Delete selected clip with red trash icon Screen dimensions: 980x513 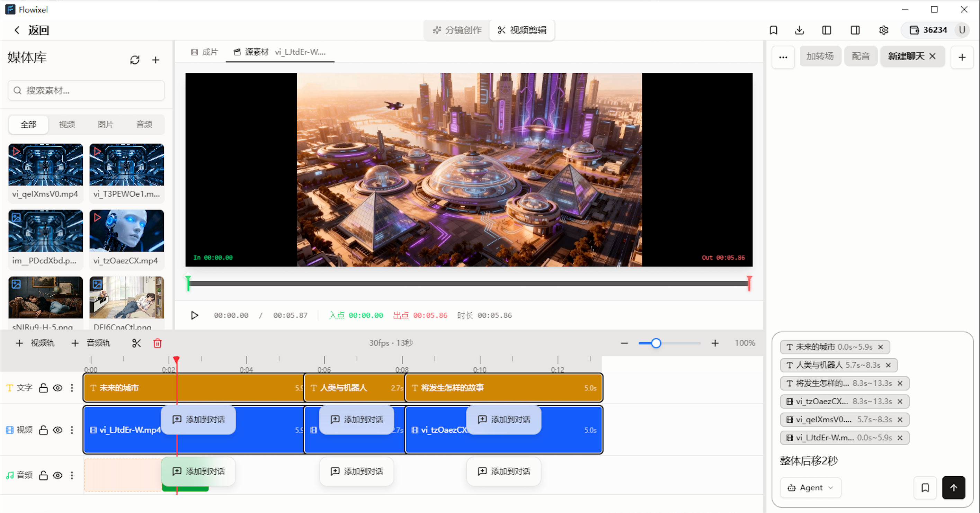point(158,343)
